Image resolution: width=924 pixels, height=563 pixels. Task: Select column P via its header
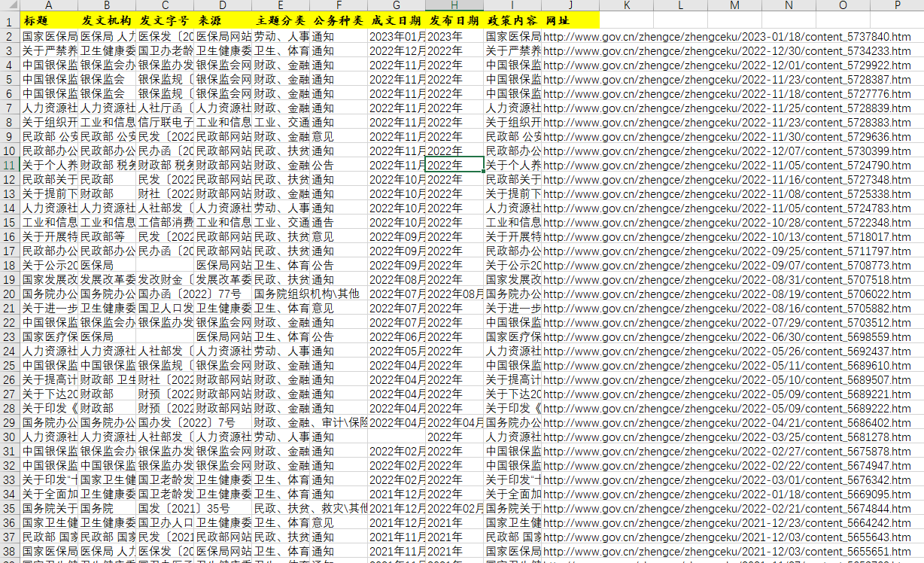[897, 5]
